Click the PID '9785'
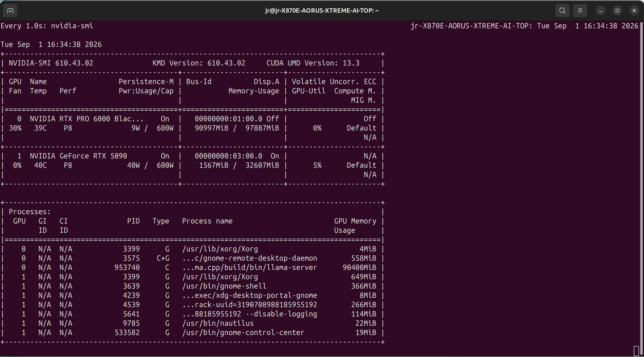This screenshot has height=357, width=644. point(131,323)
